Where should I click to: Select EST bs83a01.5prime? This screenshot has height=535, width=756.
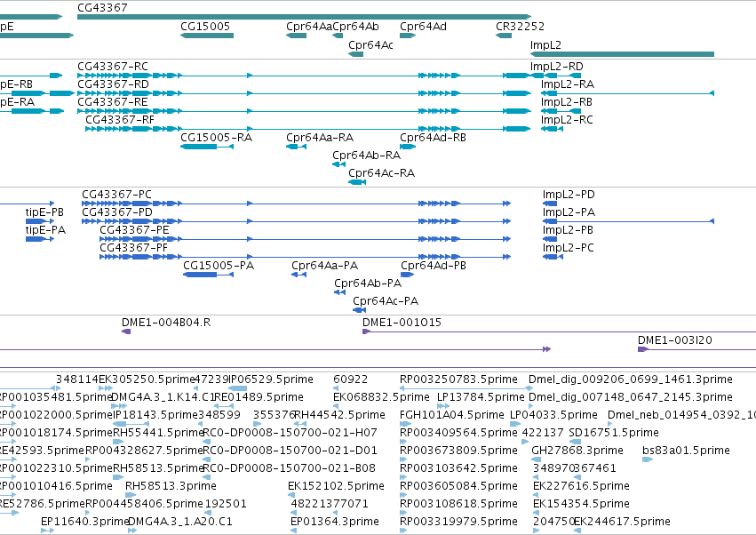pos(648,459)
